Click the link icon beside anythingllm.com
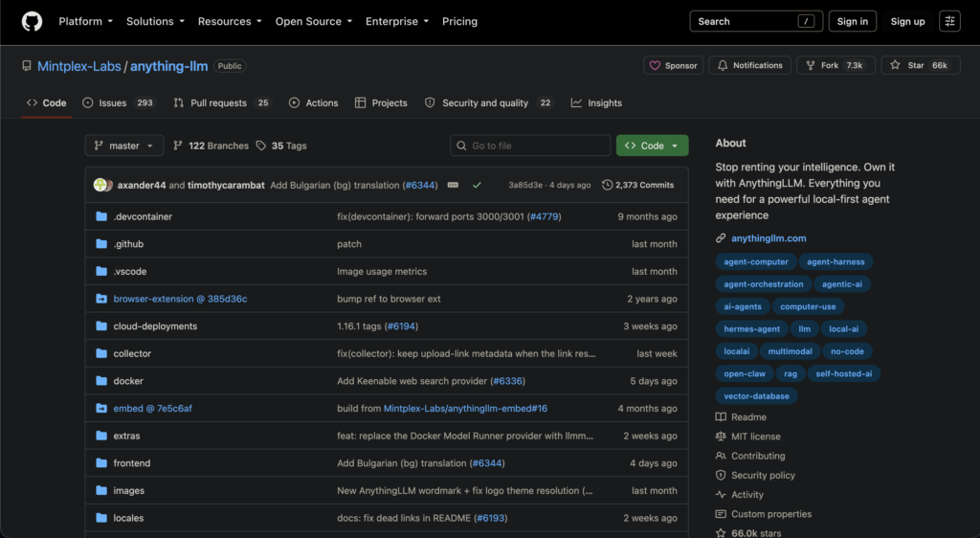Viewport: 980px width, 538px height. click(721, 238)
